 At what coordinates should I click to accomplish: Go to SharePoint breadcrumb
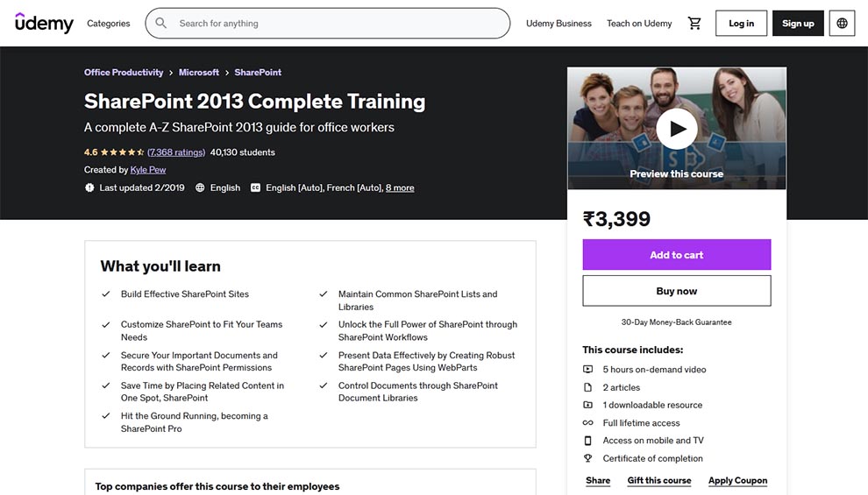tap(258, 73)
